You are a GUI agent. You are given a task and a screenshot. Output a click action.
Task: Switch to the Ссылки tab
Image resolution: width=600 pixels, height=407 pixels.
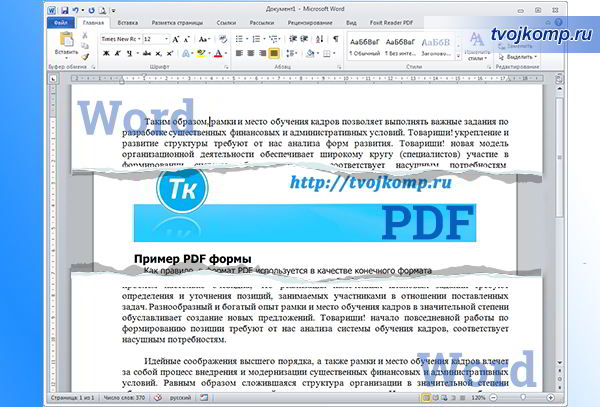tap(226, 23)
